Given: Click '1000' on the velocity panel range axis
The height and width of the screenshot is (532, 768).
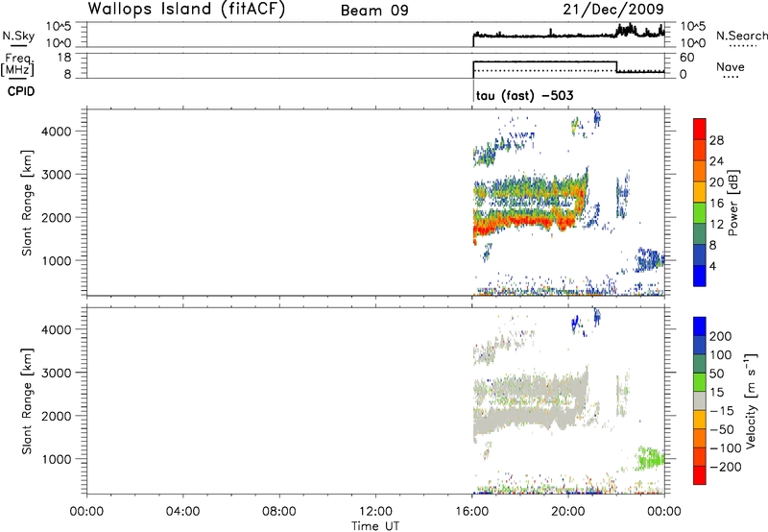Looking at the screenshot, I should 57,459.
